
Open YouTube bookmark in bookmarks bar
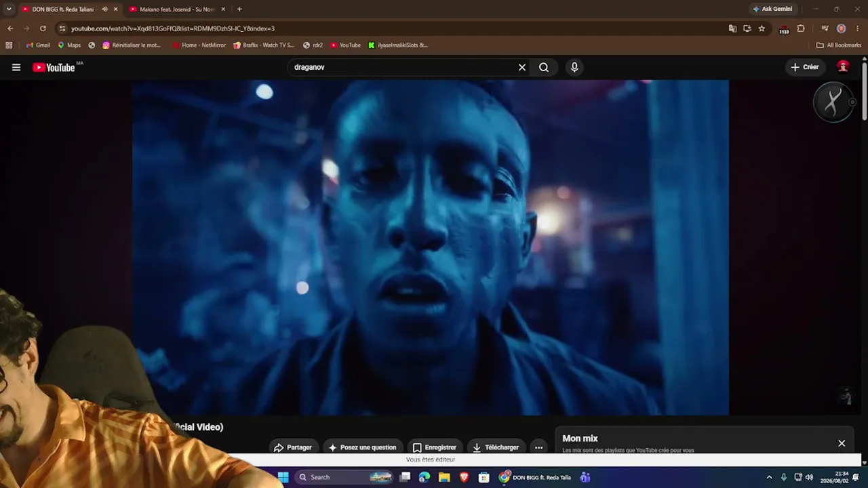tap(345, 45)
